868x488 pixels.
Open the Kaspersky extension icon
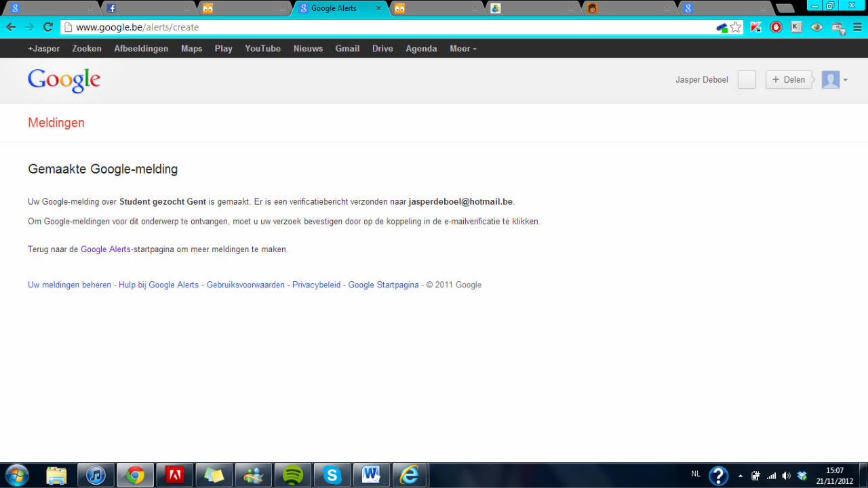pyautogui.click(x=755, y=27)
